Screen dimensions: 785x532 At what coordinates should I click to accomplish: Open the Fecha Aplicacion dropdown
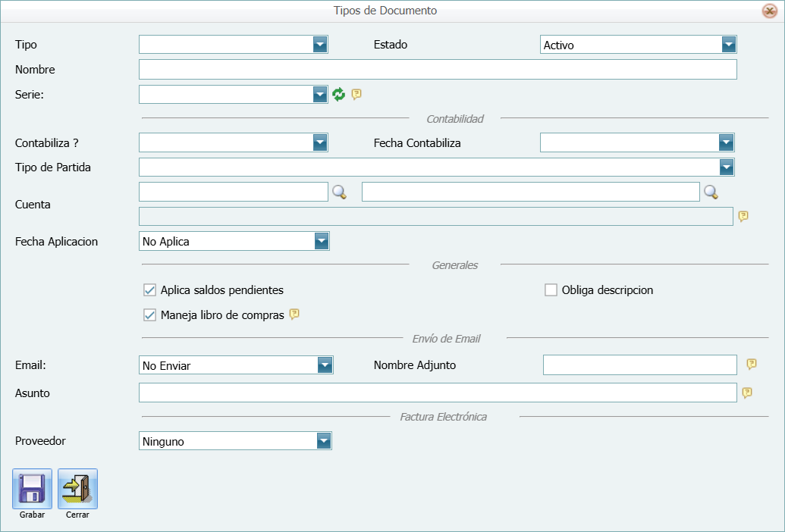pos(322,241)
